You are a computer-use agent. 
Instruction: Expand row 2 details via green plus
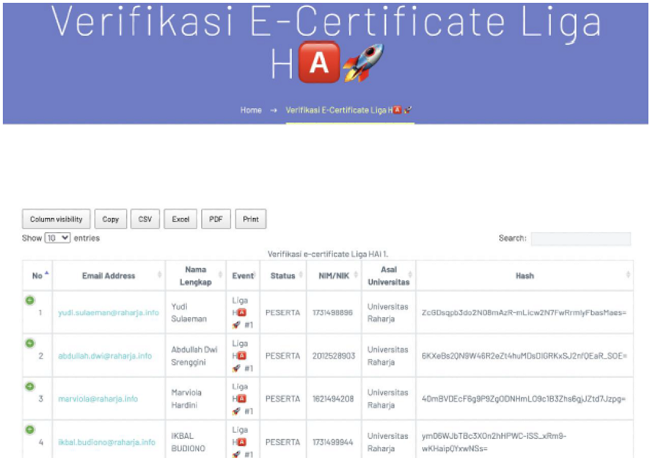[30, 343]
